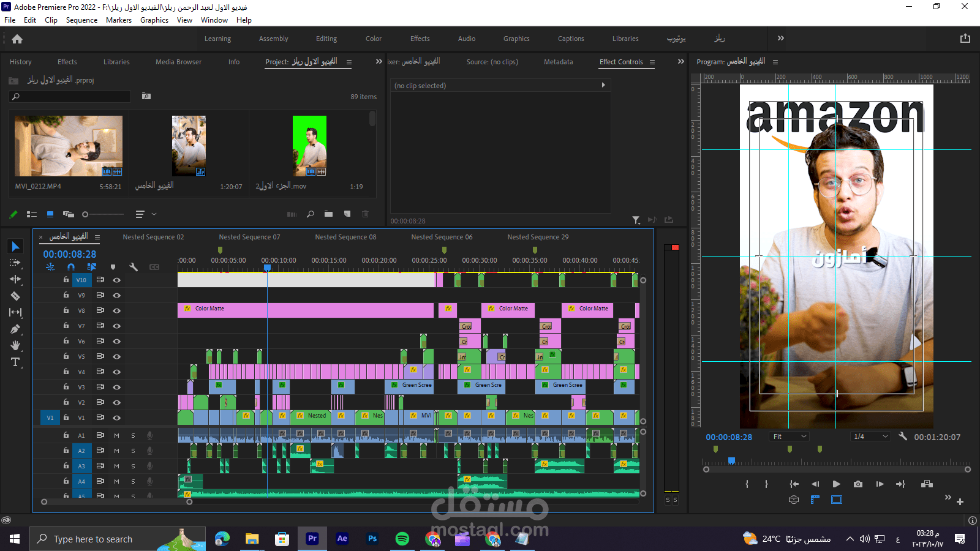Open Project panel hamburger menu
Screen dimensions: 980x551
coord(349,62)
